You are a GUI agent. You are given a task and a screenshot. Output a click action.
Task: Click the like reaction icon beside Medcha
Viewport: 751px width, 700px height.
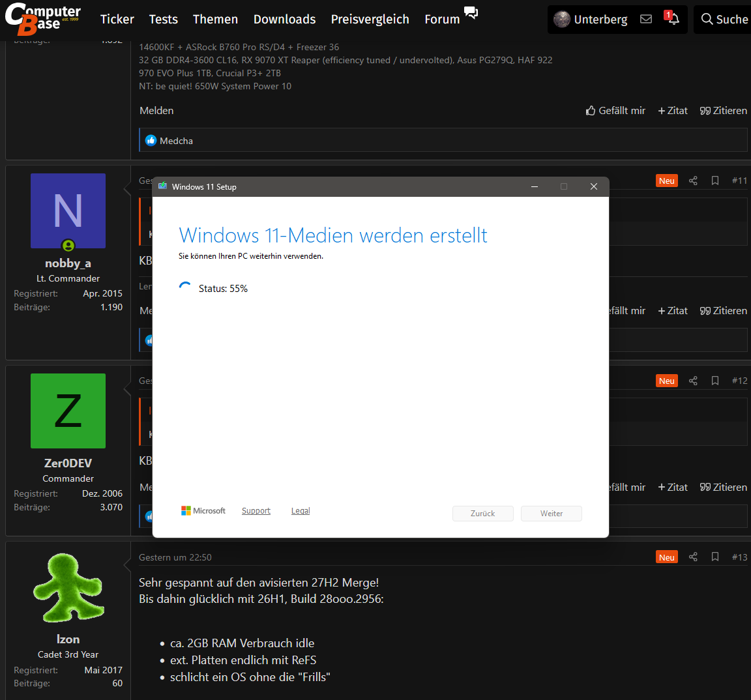151,140
